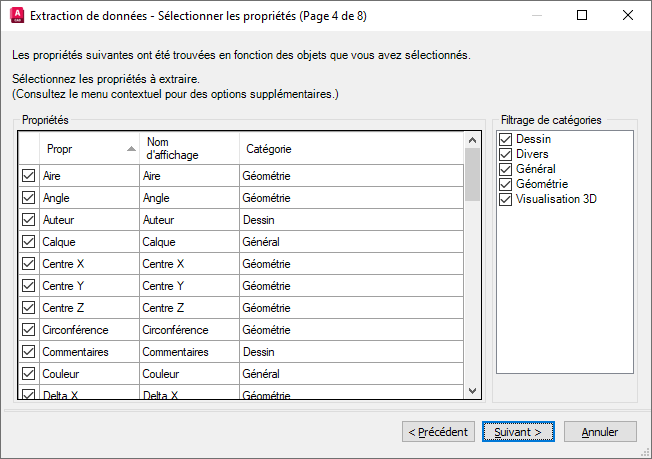
Task: Click the sort arrow in Propr column
Action: (131, 149)
